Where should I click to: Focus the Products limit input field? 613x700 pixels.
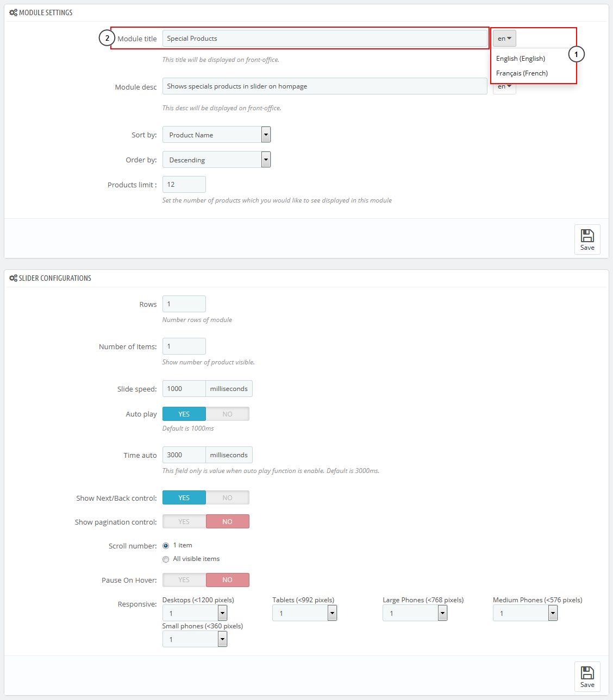(184, 185)
